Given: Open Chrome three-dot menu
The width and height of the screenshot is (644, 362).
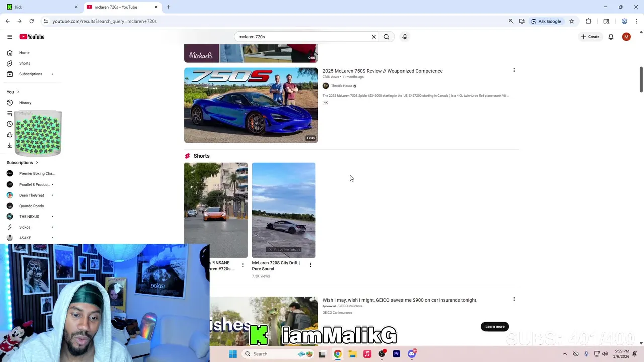Looking at the screenshot, I should (x=637, y=21).
